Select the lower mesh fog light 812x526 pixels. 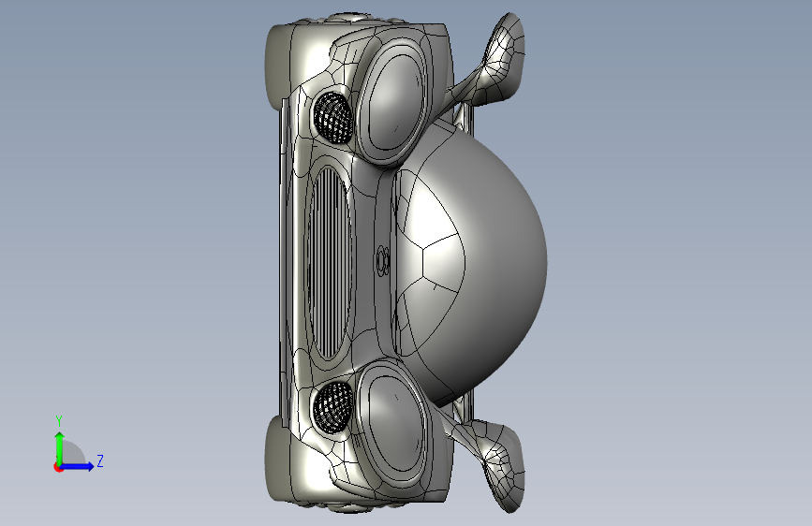point(333,408)
